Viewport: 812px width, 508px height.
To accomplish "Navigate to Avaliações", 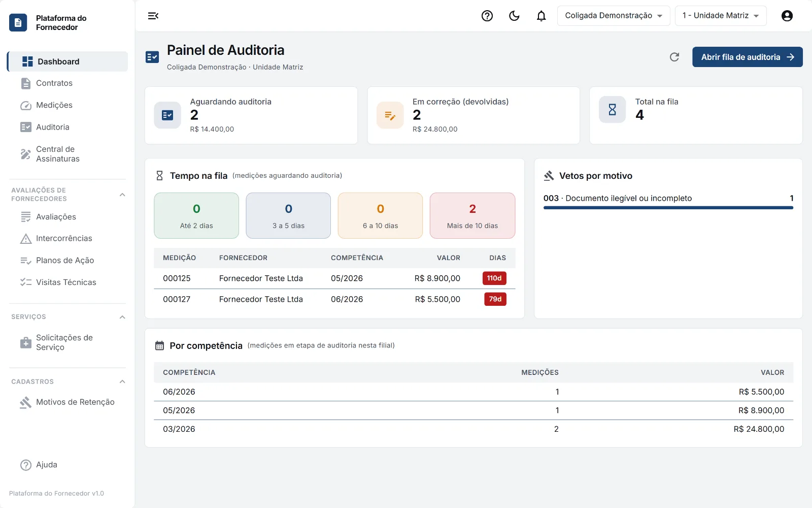I will [x=67, y=217].
